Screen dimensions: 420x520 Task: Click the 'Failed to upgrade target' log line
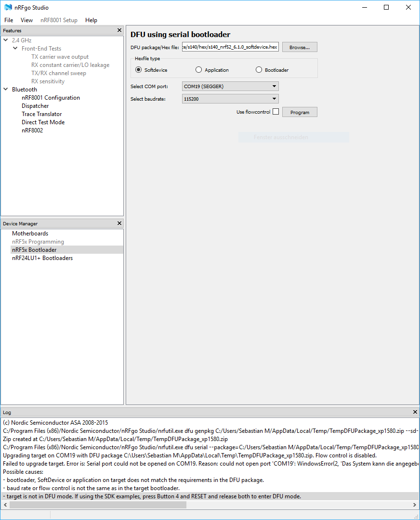[210, 464]
